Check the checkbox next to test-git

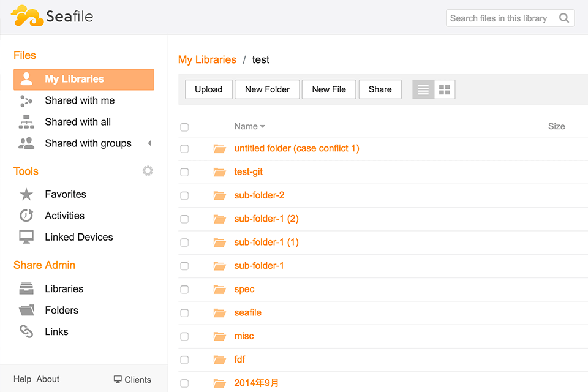tap(184, 172)
